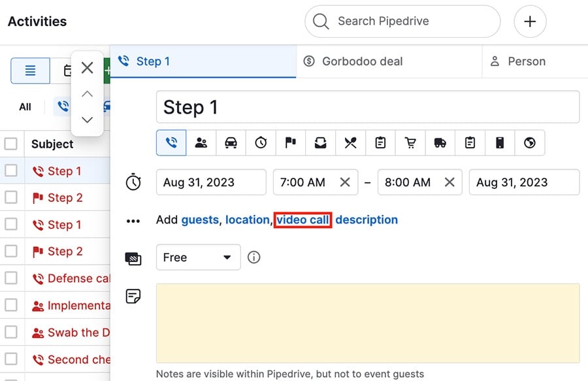The image size is (588, 381).
Task: Choose the Lunch fork-and-knife activity icon
Action: (350, 142)
